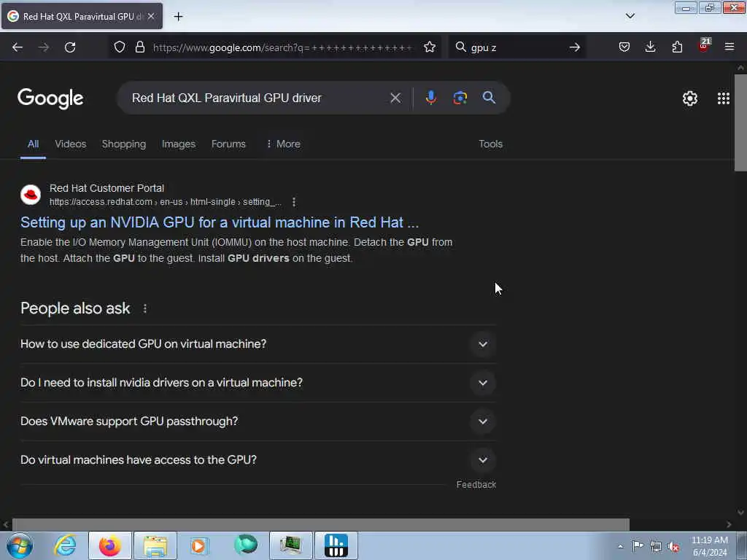Click the Feedback link
This screenshot has width=747, height=560.
[476, 484]
